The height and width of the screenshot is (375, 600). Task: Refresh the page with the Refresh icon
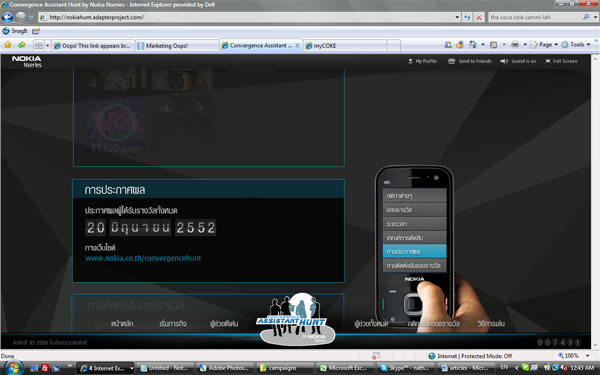tap(468, 17)
